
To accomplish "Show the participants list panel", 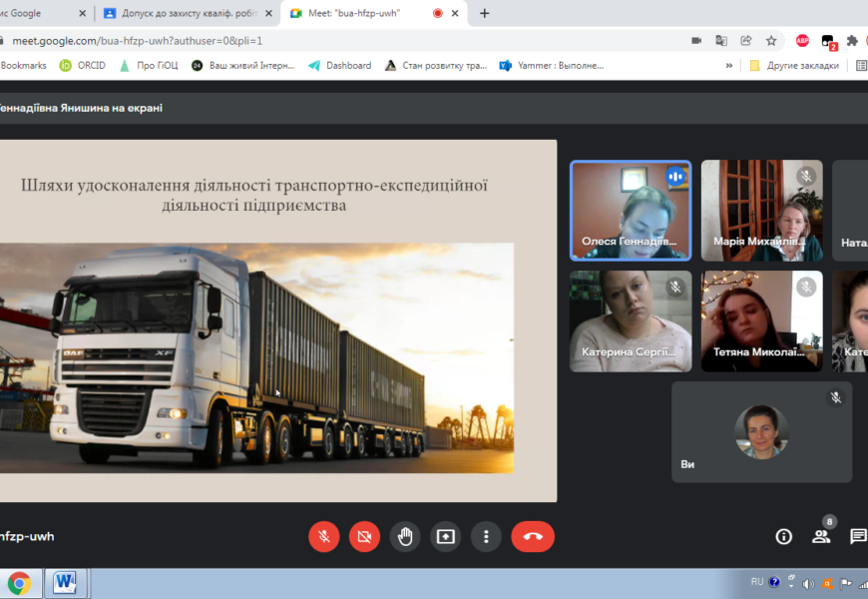I will (x=821, y=536).
